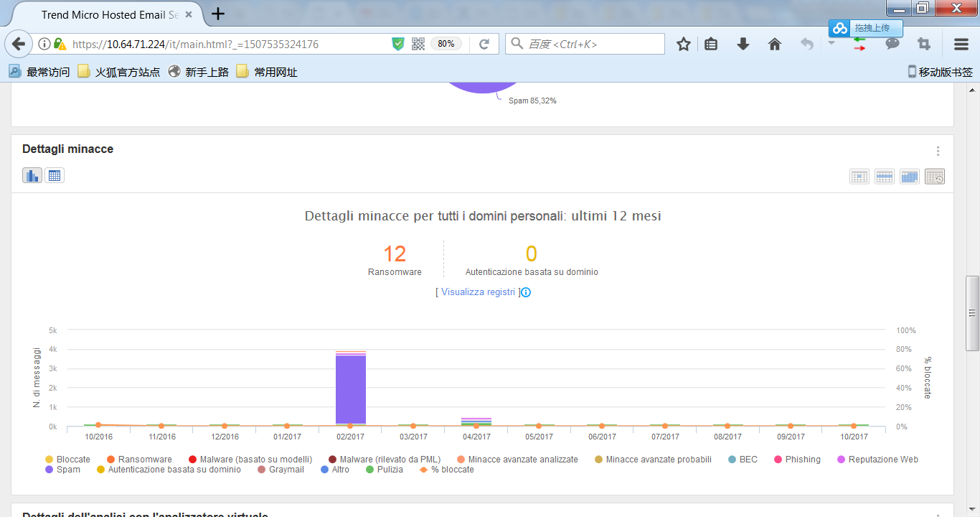The height and width of the screenshot is (517, 980).
Task: Switch to bar chart view in Dettagli minacce
Action: (x=32, y=175)
